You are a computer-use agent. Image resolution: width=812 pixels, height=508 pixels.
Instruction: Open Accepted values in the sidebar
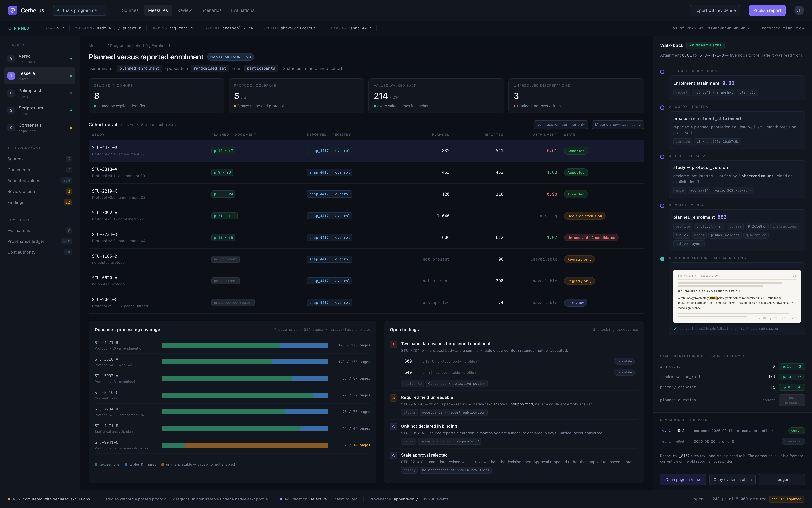40,181
